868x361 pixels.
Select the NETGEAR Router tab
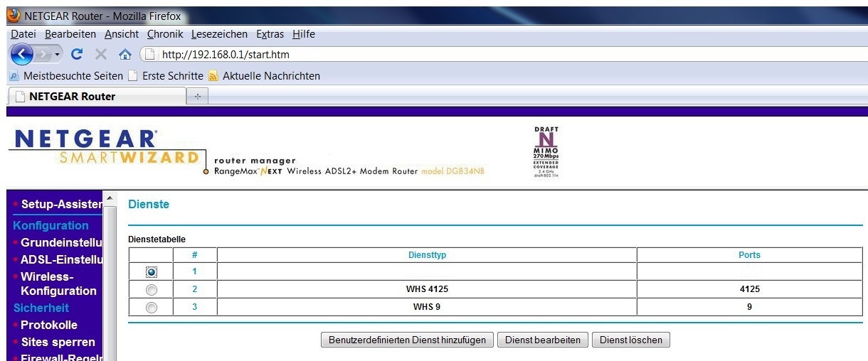pyautogui.click(x=96, y=97)
